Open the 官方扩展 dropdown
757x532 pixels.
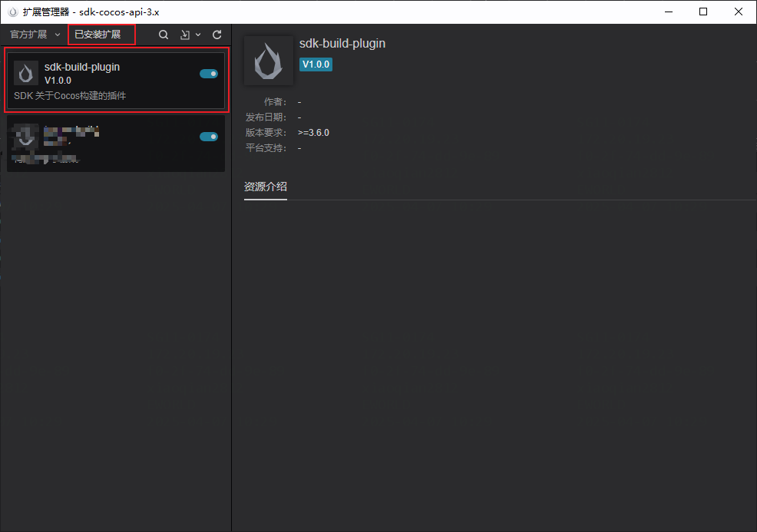pos(35,35)
